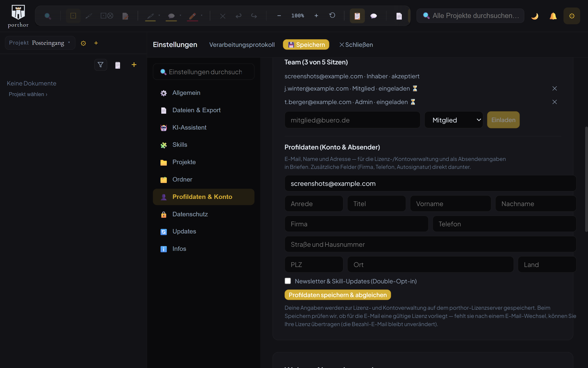This screenshot has height=368, width=588.
Task: Click the document page icon in toolbar
Action: pyautogui.click(x=399, y=16)
